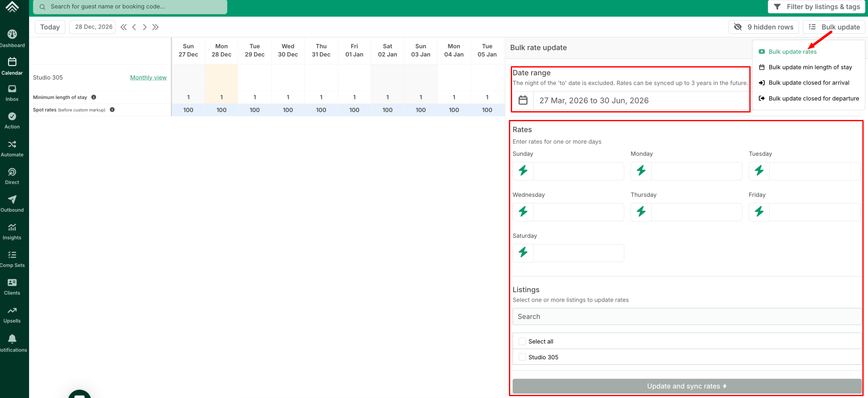Open the Bulk update dropdown
This screenshot has height=398, width=868.
click(x=834, y=27)
